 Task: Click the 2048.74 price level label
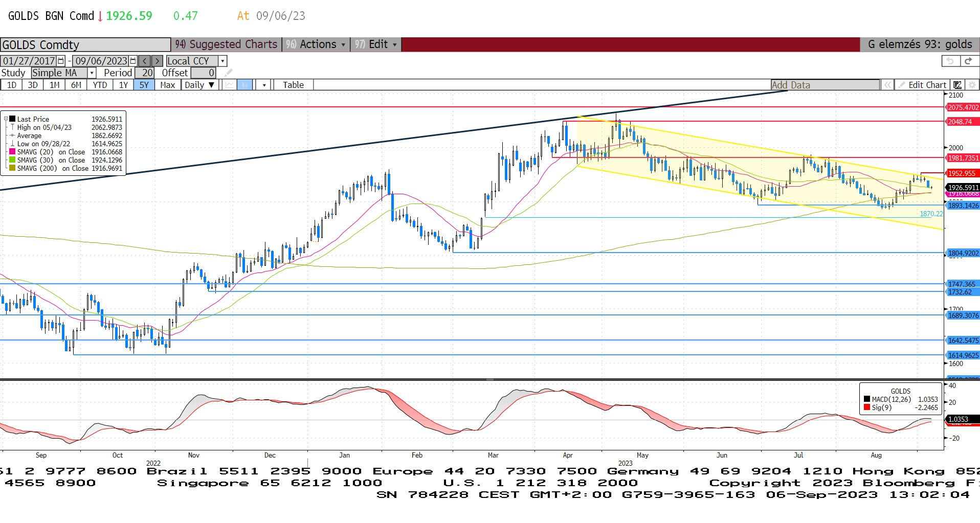pyautogui.click(x=963, y=122)
